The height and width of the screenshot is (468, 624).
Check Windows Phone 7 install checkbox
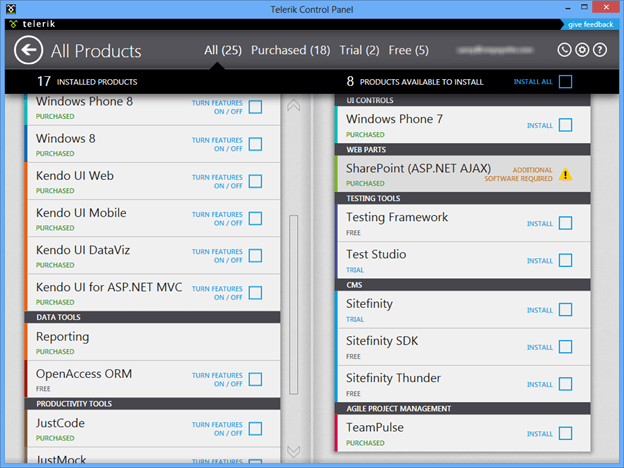[x=566, y=125]
